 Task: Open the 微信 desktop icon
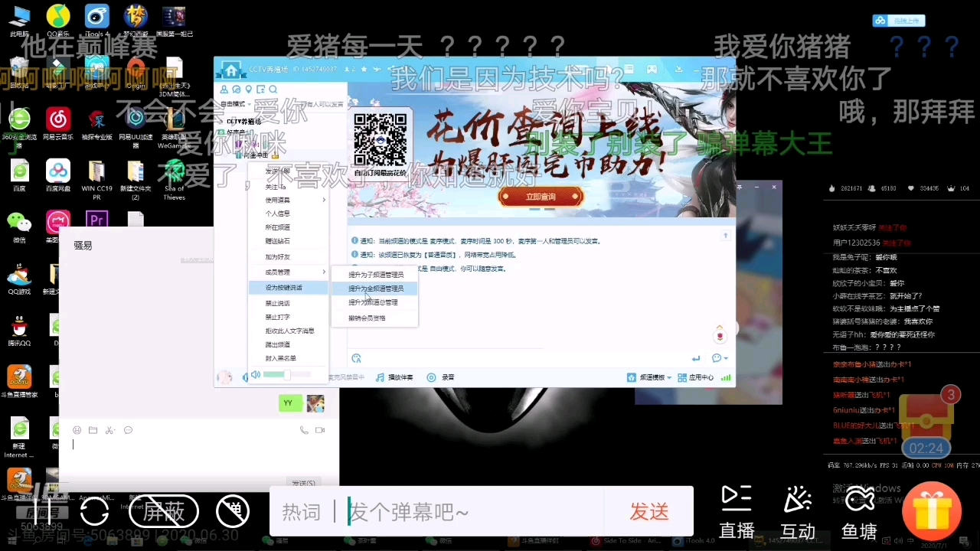[19, 227]
